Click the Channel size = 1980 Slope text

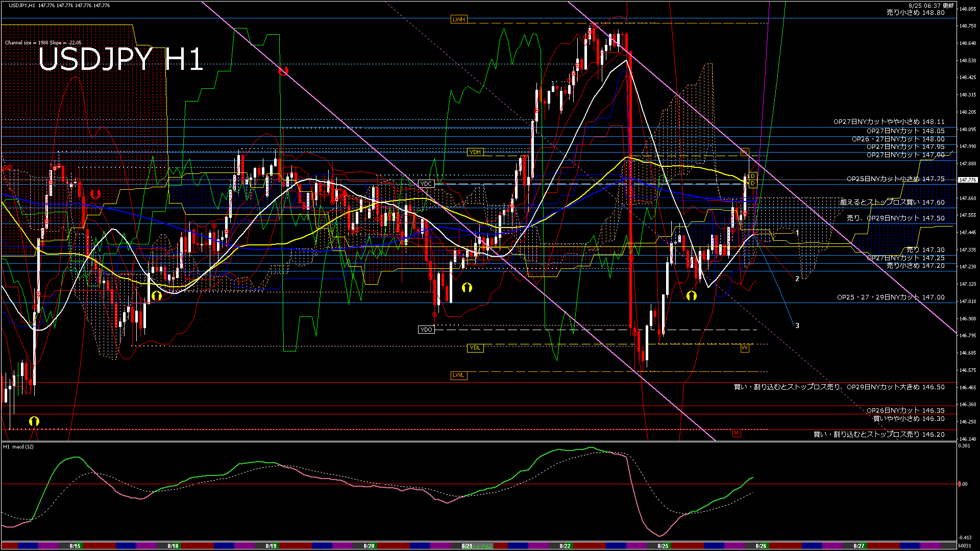43,43
